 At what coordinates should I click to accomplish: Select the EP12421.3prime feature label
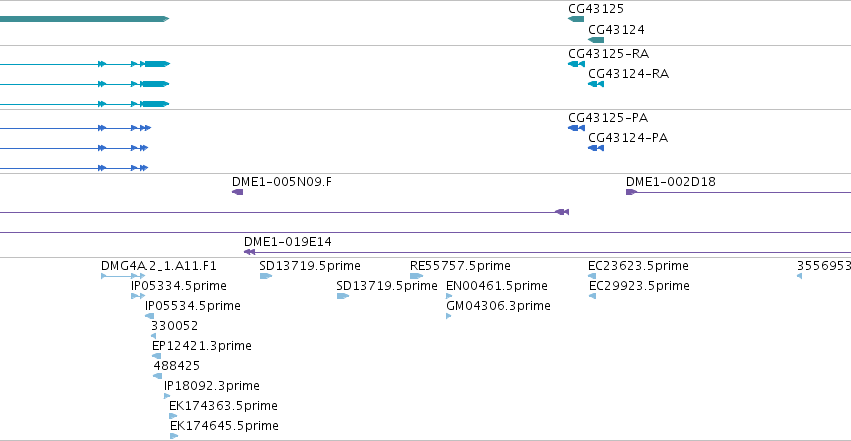[x=201, y=346]
